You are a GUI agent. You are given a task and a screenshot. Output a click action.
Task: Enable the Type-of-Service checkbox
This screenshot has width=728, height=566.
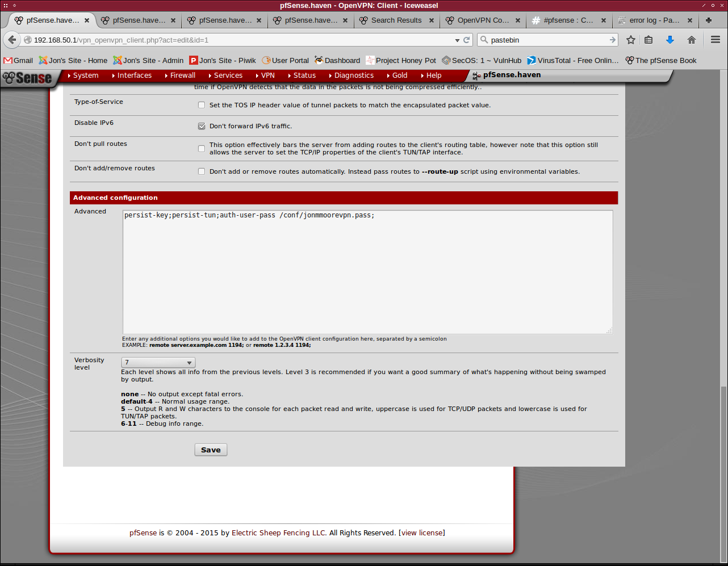pos(202,105)
